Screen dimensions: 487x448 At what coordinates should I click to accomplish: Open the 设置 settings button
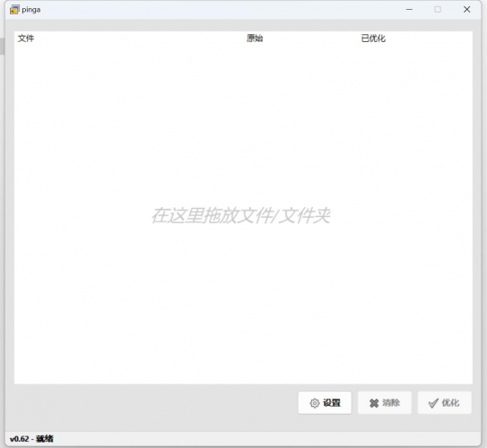325,402
